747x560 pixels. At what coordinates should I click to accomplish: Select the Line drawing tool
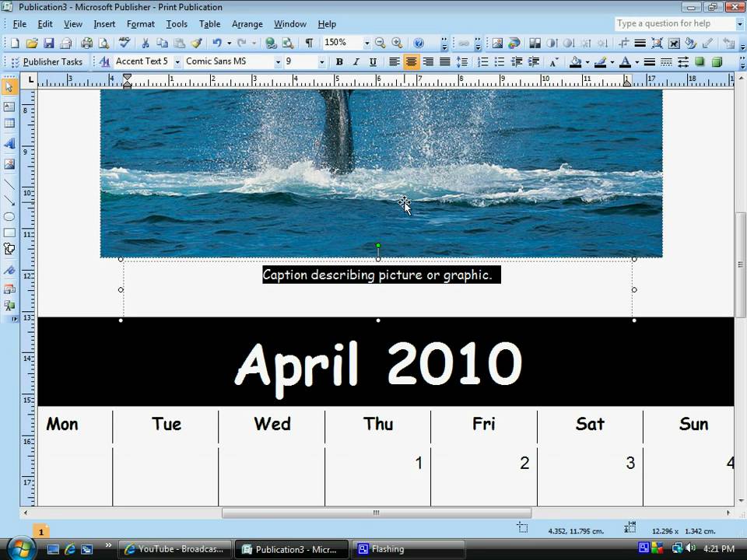coord(9,185)
